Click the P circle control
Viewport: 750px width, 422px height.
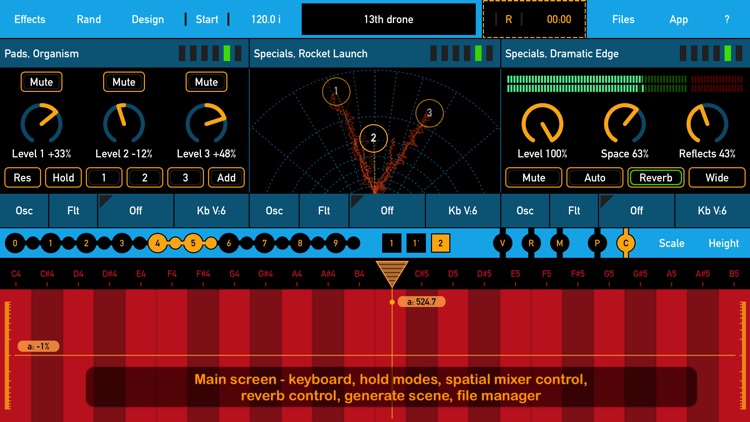point(597,243)
